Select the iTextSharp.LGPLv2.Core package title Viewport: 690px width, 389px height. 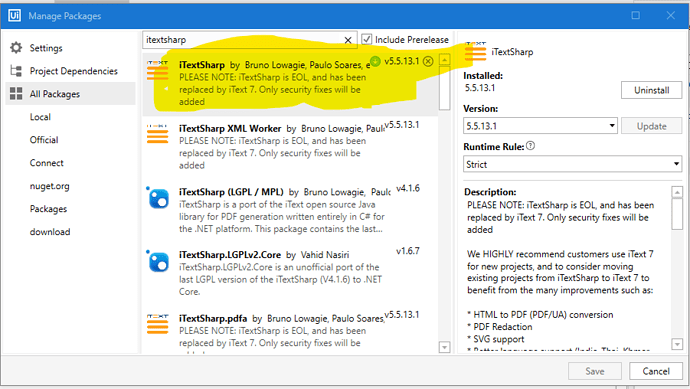tap(230, 255)
